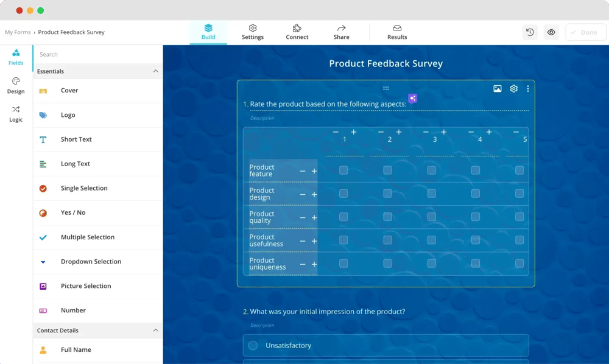Click the revision history clock icon
Image resolution: width=609 pixels, height=364 pixels.
coord(530,32)
